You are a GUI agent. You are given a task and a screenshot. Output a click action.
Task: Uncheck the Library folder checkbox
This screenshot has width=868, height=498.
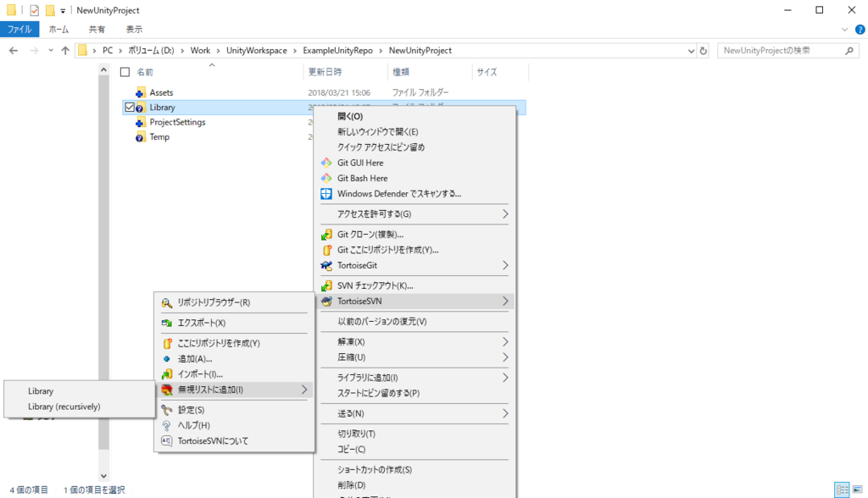click(130, 108)
